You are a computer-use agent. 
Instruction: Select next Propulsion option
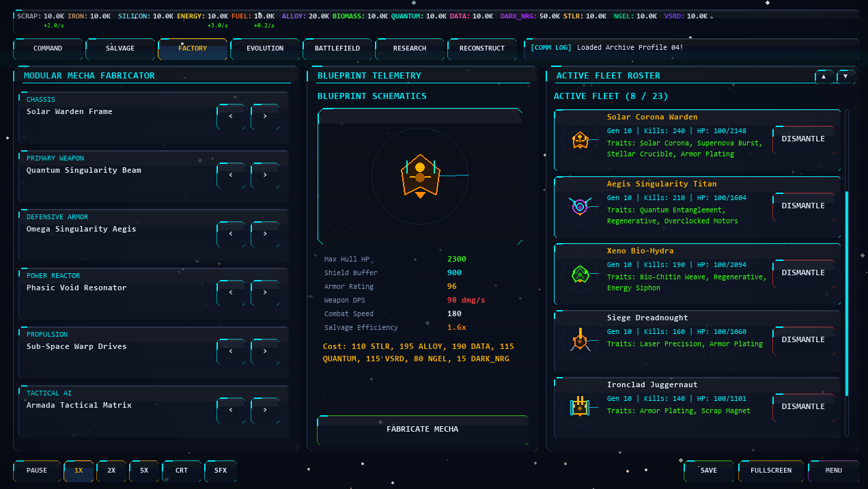(x=265, y=352)
